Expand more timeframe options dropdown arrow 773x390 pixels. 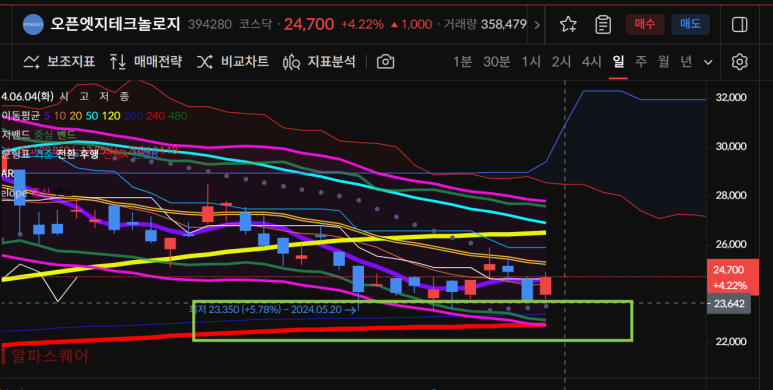click(x=708, y=62)
